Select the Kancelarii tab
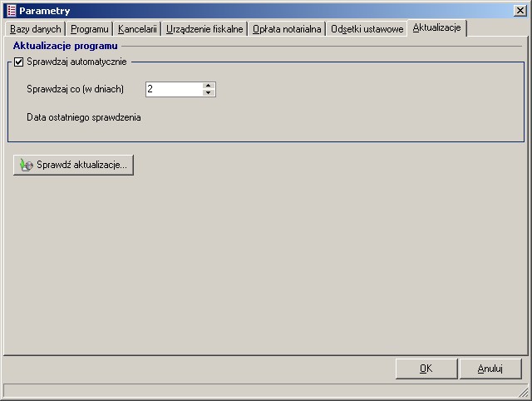The height and width of the screenshot is (401, 532). tap(137, 29)
